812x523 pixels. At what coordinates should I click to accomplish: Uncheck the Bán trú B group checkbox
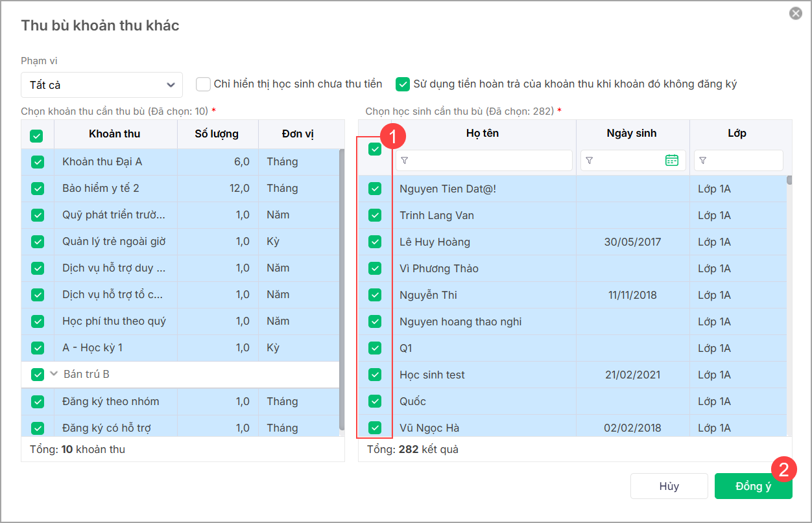[38, 374]
